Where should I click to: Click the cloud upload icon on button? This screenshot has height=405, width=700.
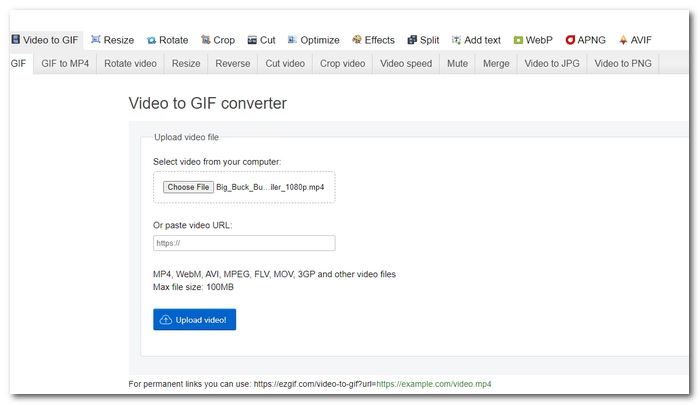coord(166,320)
